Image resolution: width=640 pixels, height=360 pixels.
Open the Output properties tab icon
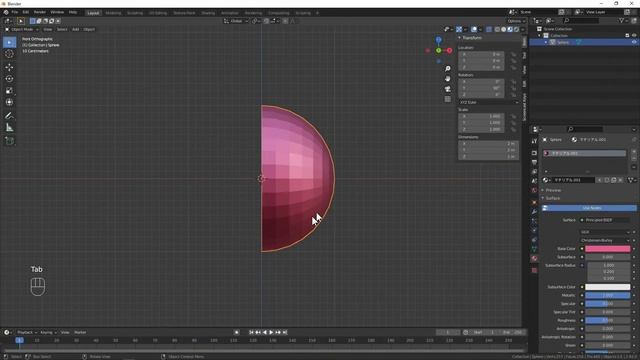(x=534, y=162)
